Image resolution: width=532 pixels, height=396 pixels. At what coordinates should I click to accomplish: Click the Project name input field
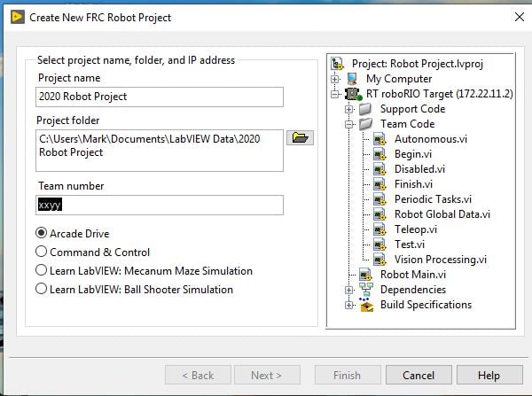(160, 97)
